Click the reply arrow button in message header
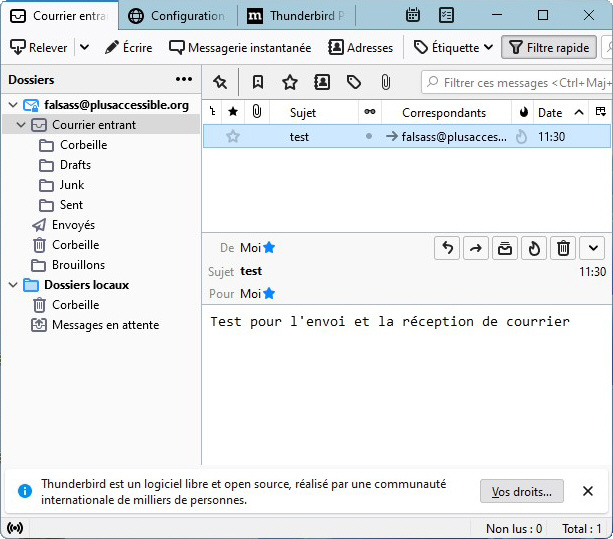 point(447,249)
